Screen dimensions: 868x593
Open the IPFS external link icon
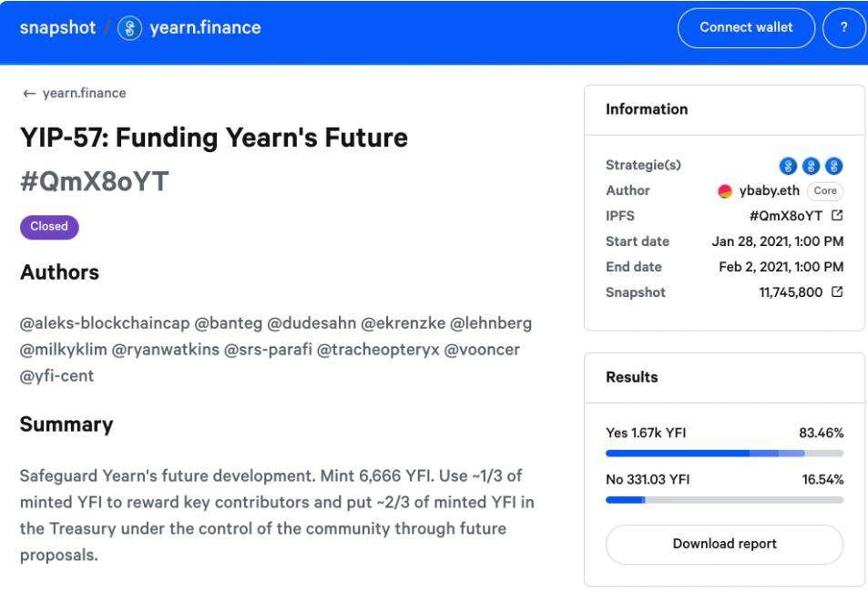837,216
